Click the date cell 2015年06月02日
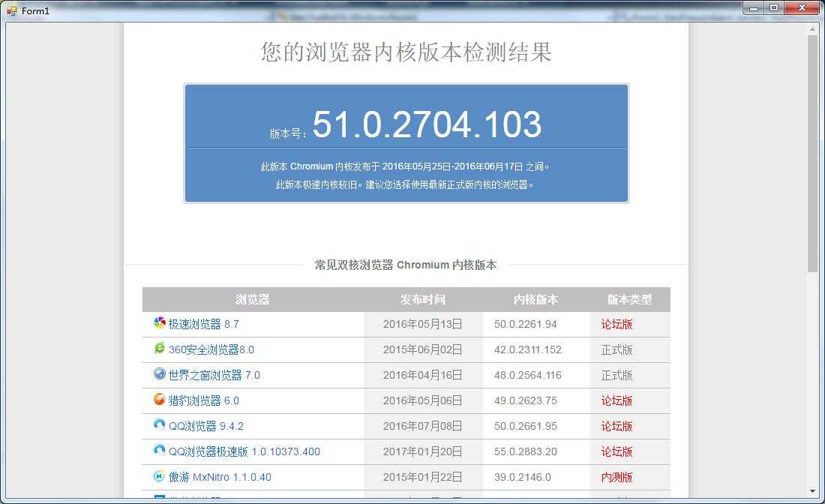Viewport: 825px width, 504px height. tap(423, 349)
